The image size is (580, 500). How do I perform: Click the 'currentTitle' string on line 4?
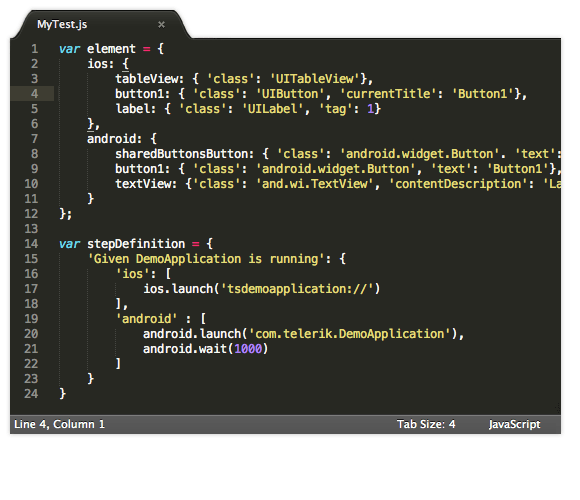pos(388,94)
